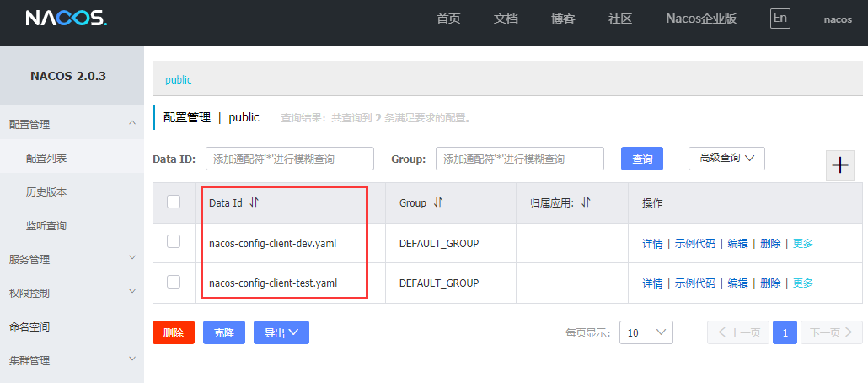The height and width of the screenshot is (383, 868).
Task: View 详情 of nacos-config-client-test.yaml
Action: [652, 283]
